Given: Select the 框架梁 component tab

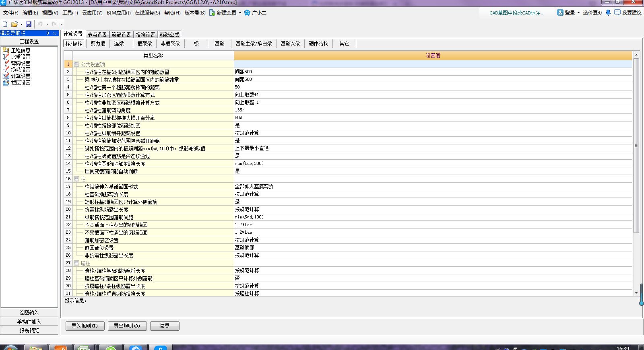Looking at the screenshot, I should [x=144, y=43].
